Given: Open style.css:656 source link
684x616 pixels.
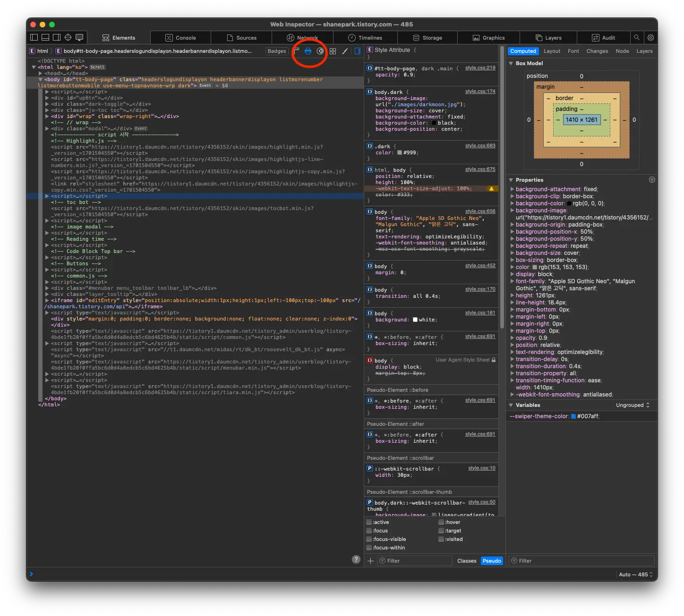Looking at the screenshot, I should tap(480, 211).
